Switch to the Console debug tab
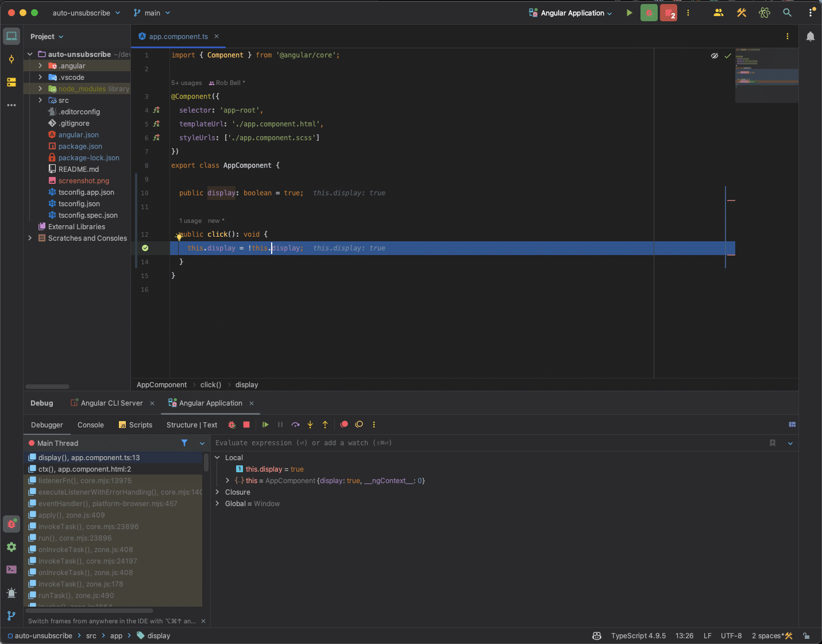 (x=91, y=425)
